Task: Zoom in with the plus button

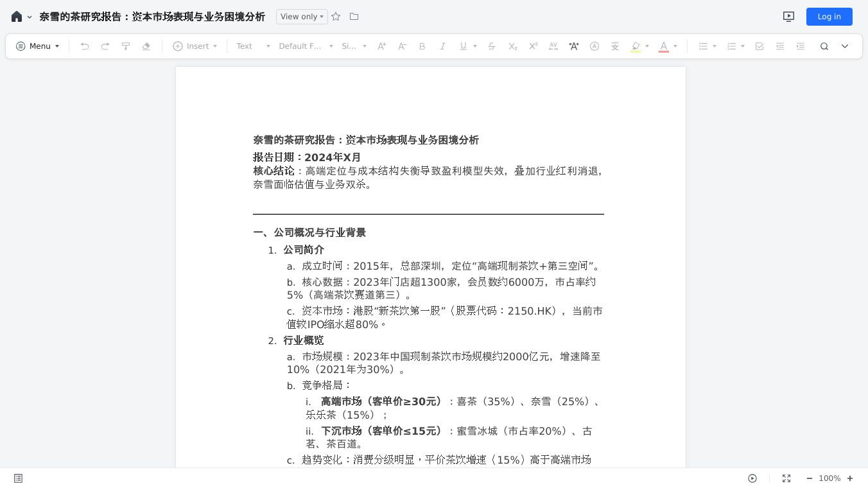Action: (x=850, y=478)
